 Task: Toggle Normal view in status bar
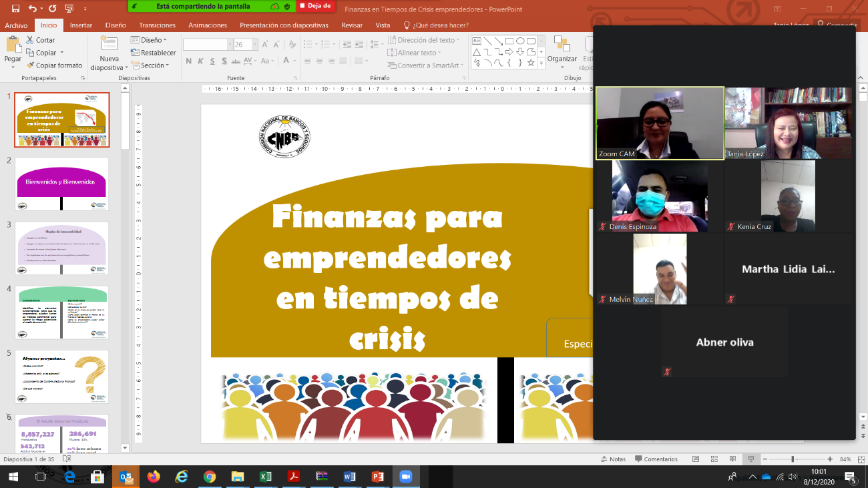tap(696, 459)
